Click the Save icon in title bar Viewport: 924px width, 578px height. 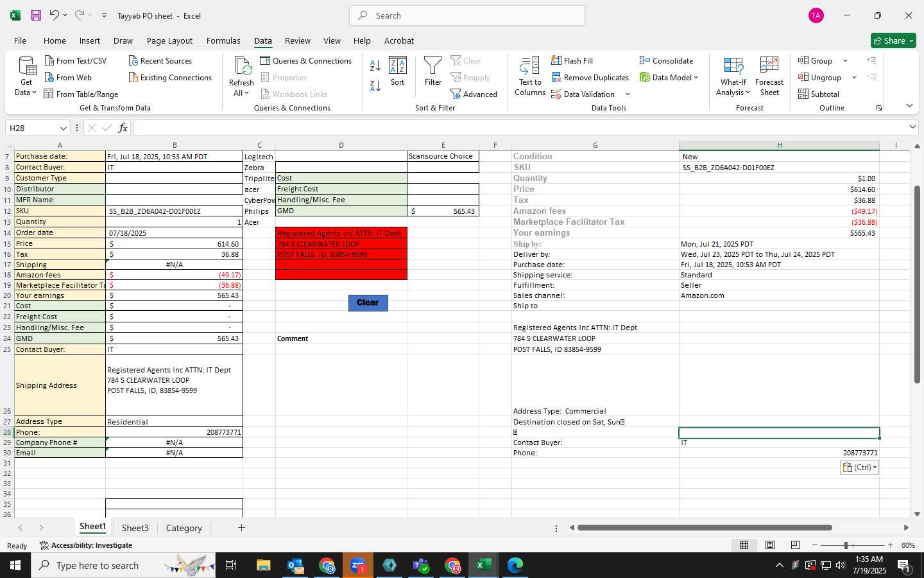coord(36,15)
